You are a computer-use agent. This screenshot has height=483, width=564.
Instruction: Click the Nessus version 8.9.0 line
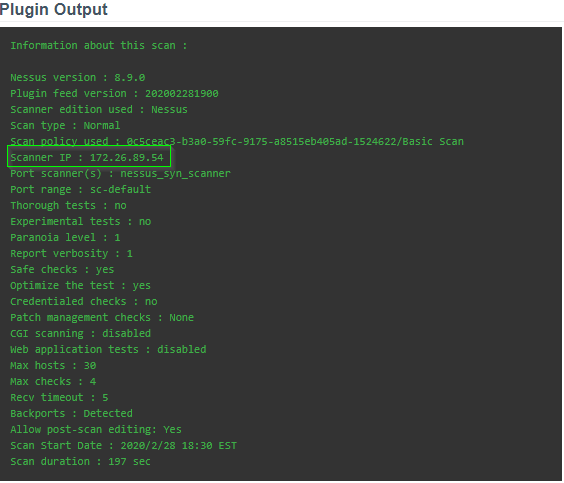click(78, 78)
